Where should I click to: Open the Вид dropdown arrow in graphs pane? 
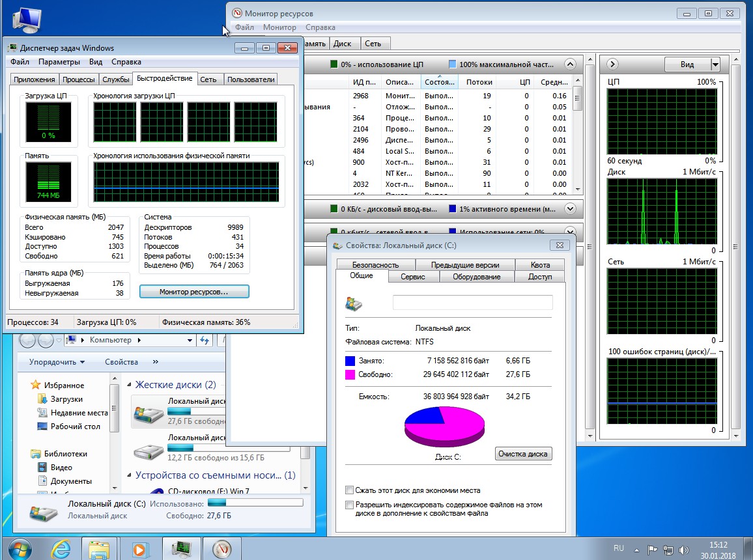(715, 64)
